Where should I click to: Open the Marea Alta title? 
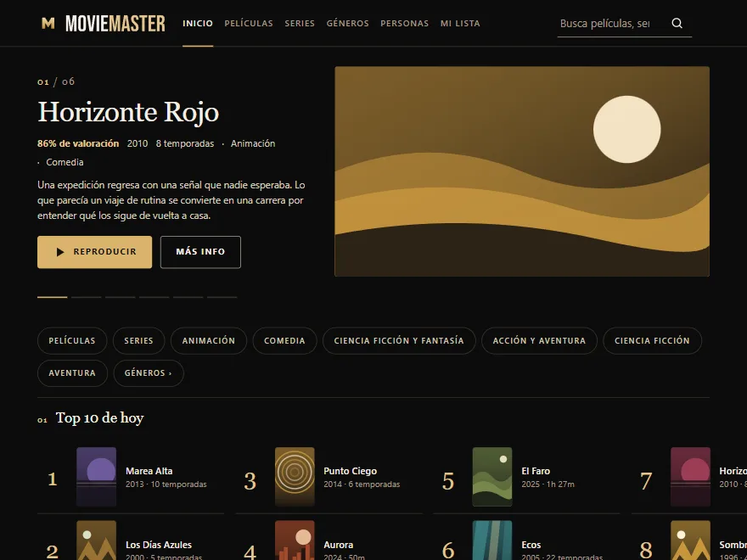tap(149, 471)
